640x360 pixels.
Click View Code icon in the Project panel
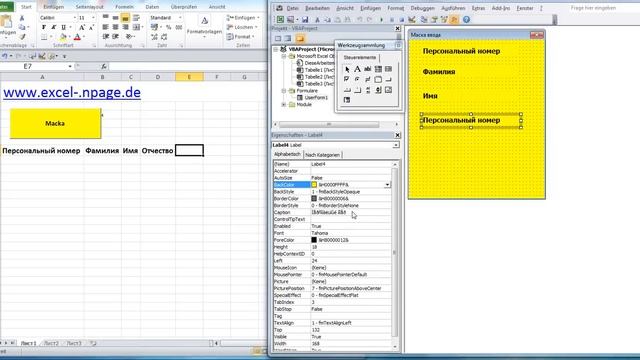coord(278,38)
